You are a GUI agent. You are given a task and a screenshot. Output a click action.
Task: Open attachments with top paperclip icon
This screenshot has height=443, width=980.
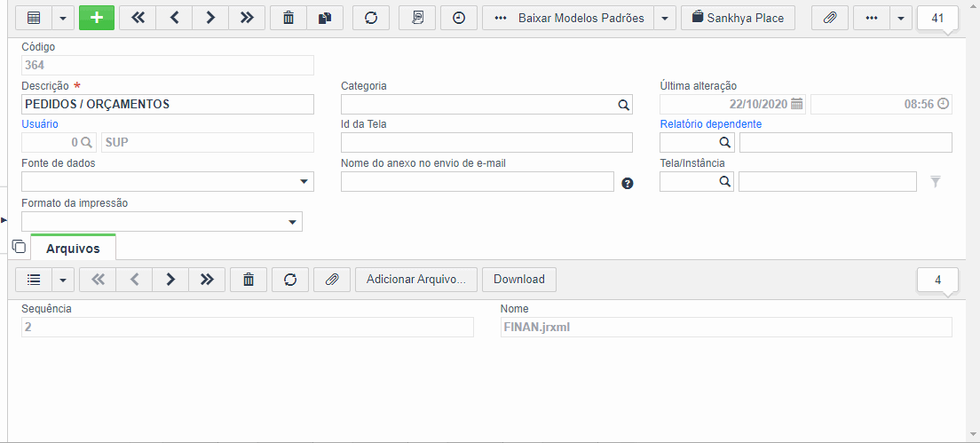coord(829,18)
